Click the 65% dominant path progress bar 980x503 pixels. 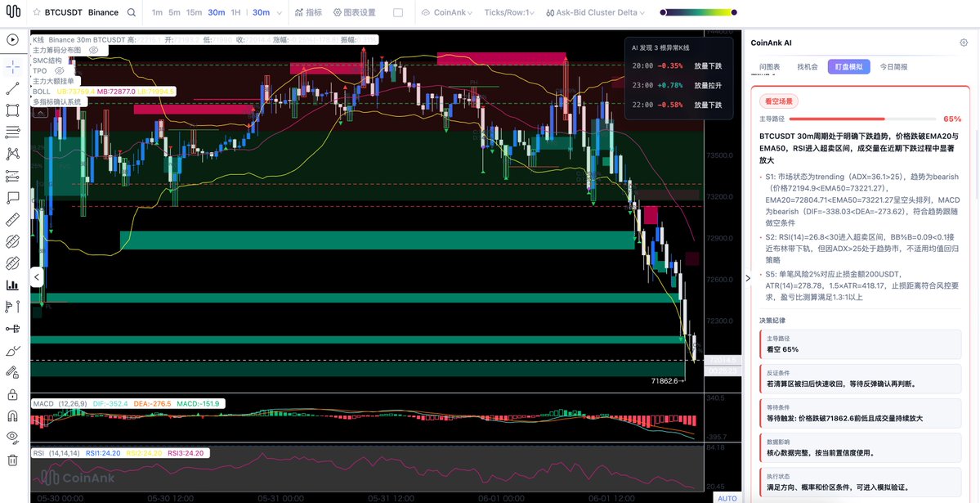pyautogui.click(x=861, y=119)
